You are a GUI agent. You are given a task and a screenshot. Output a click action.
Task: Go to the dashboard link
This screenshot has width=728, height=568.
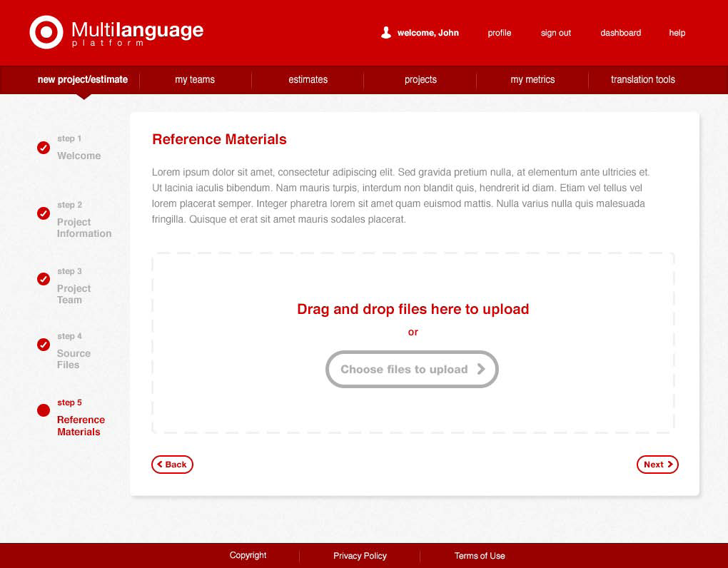(x=621, y=33)
